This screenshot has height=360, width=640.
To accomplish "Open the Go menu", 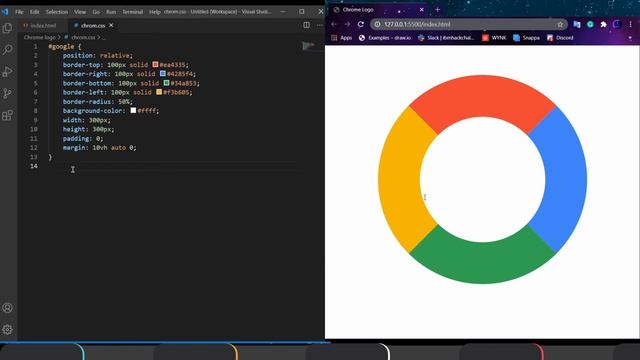I will click(96, 12).
